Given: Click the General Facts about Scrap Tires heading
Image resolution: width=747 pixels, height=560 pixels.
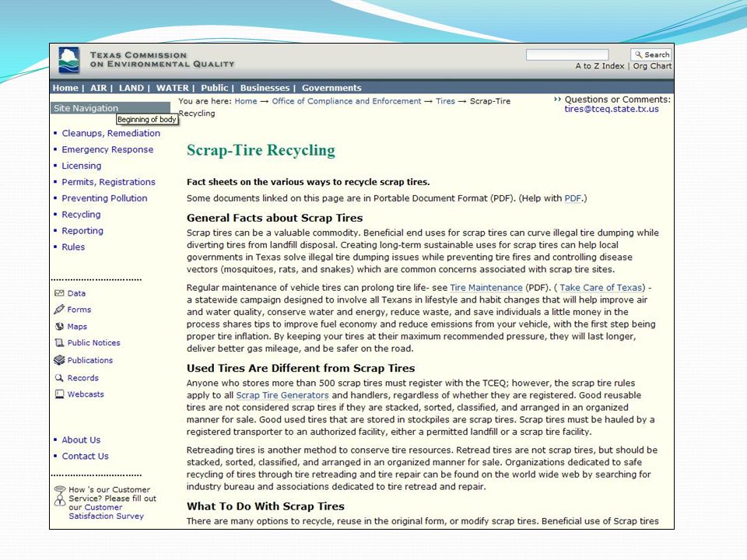Looking at the screenshot, I should (x=275, y=218).
